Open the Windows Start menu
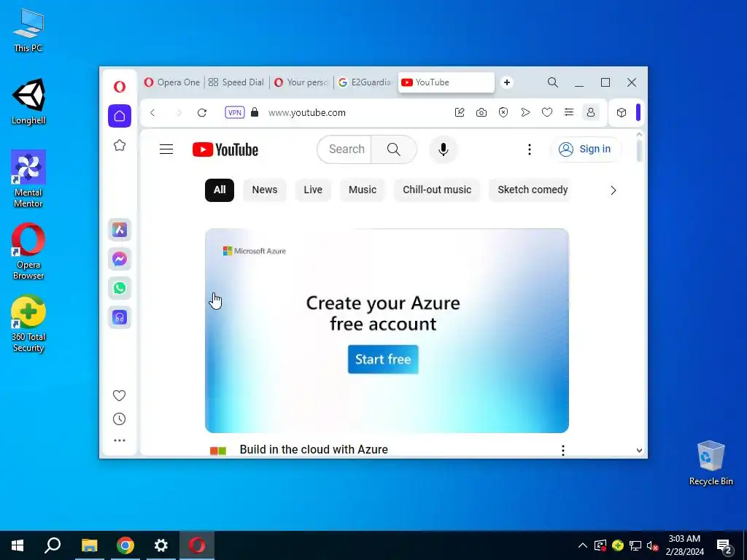The width and height of the screenshot is (747, 560). pyautogui.click(x=18, y=545)
